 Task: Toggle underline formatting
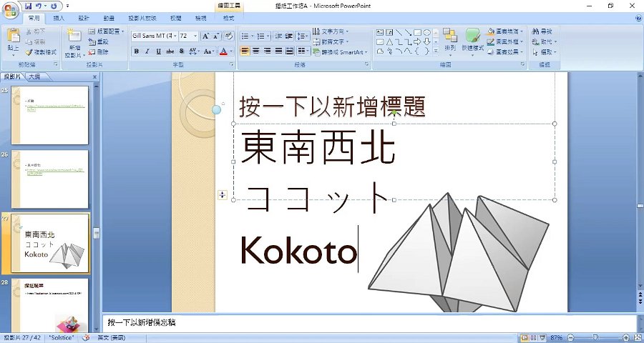tap(159, 51)
